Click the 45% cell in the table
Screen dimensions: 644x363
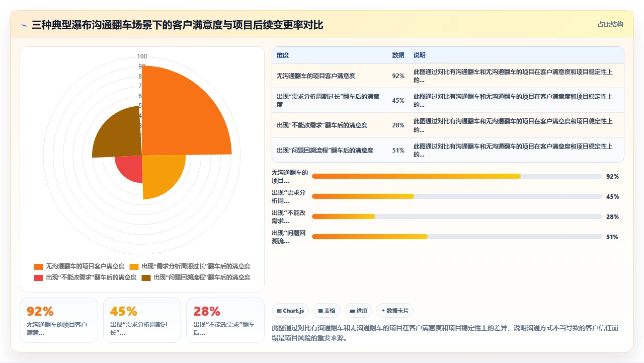(x=398, y=101)
